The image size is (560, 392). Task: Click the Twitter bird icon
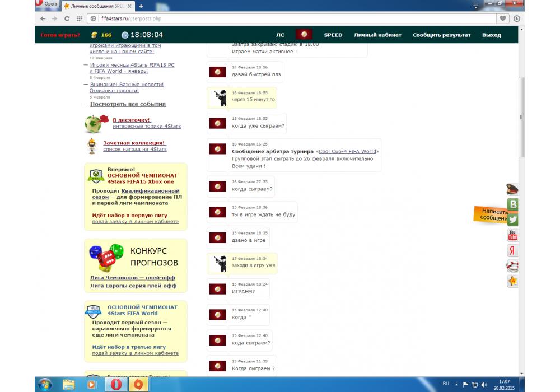(512, 220)
